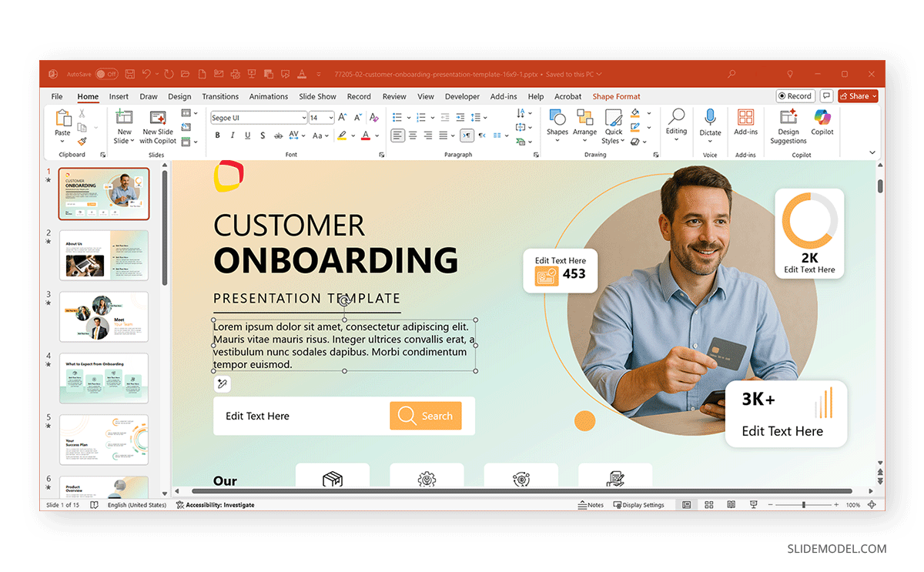
Task: Adjust the zoom slider in status bar
Action: 804,505
